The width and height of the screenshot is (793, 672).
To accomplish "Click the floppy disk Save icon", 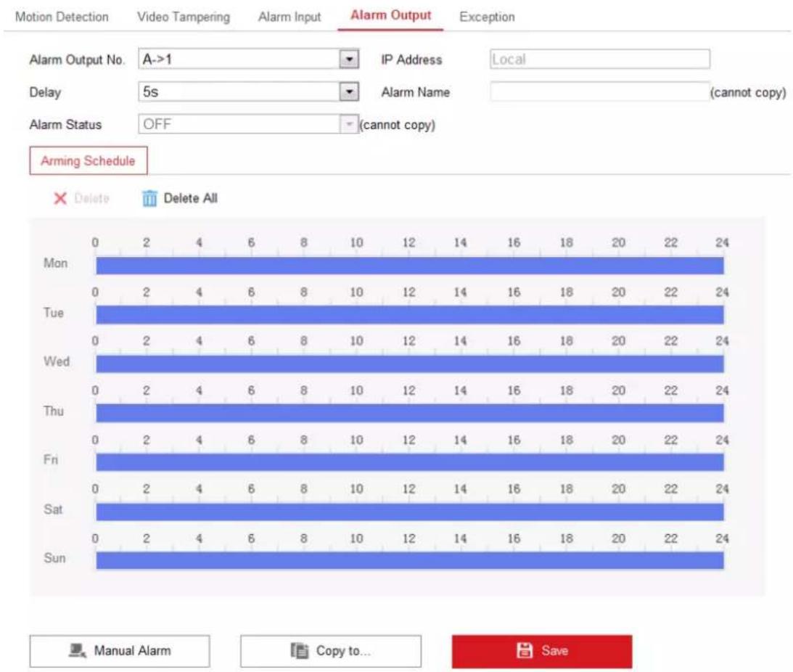I will tap(525, 650).
